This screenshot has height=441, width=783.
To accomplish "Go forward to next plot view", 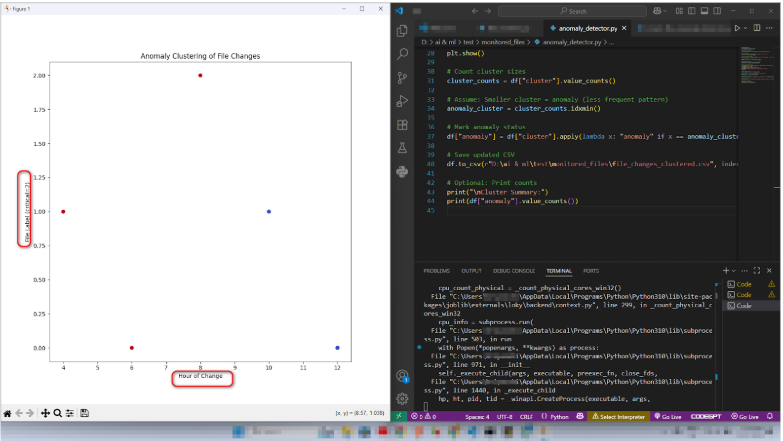I will [x=30, y=413].
